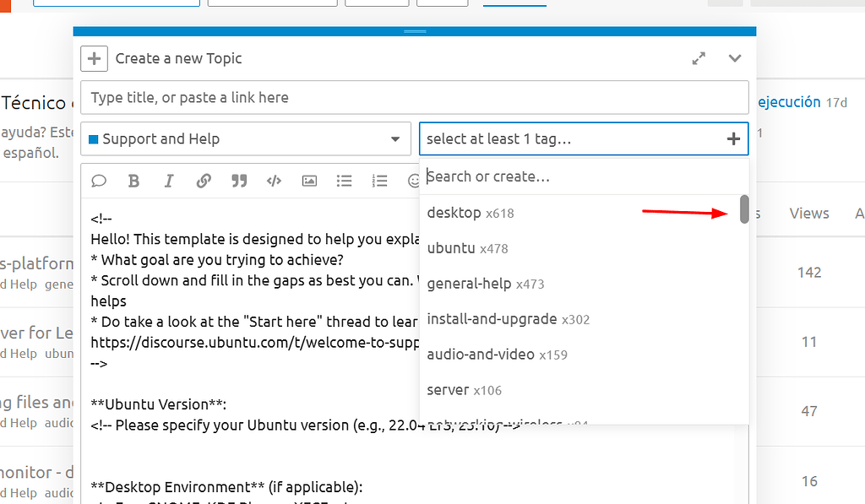This screenshot has width=865, height=504.
Task: Insert a blockquote
Action: (x=238, y=180)
